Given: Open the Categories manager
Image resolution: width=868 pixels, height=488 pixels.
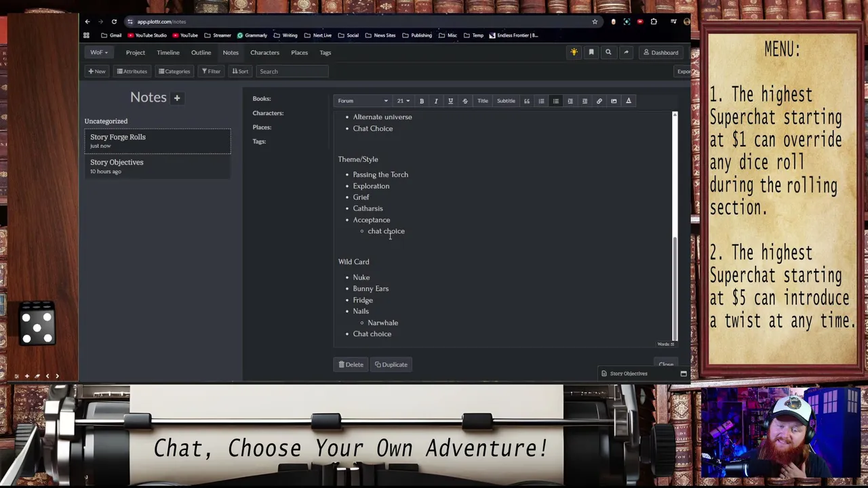Looking at the screenshot, I should tap(174, 71).
